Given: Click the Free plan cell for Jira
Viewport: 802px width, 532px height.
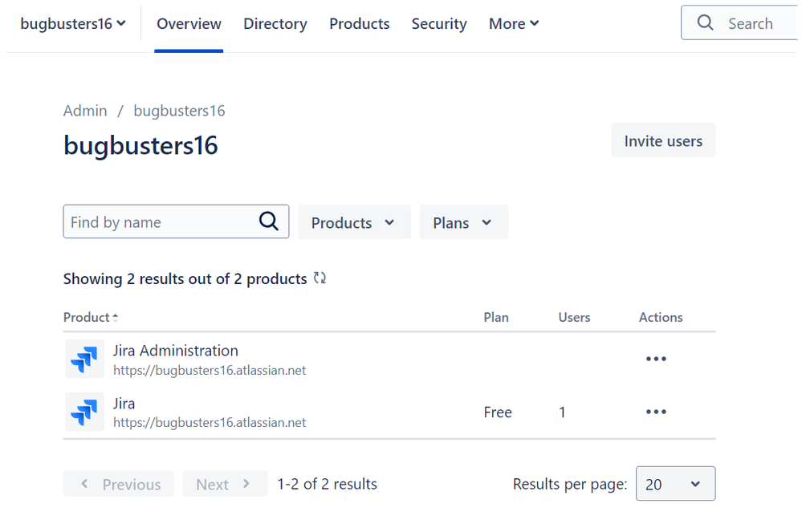Looking at the screenshot, I should tap(498, 412).
